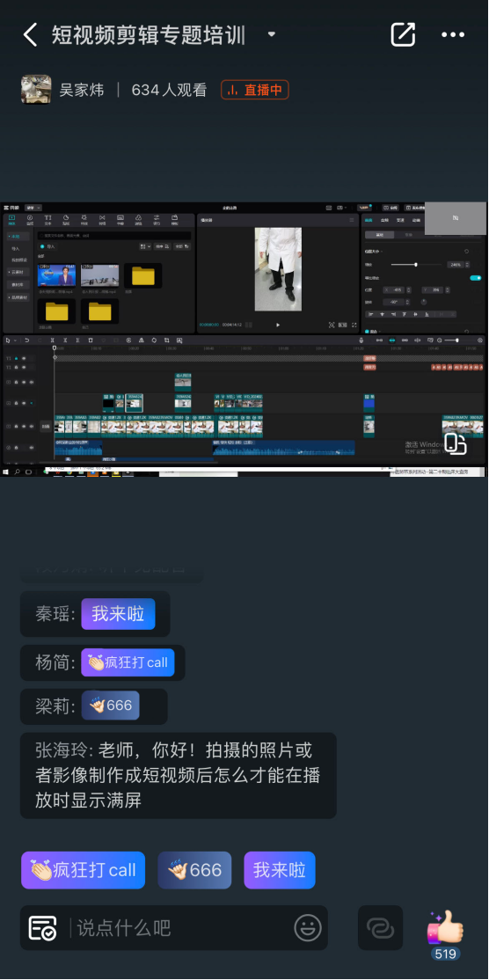Screen dimensions: 489x980
Task: Open the emoji picker smiley icon
Action: (307, 927)
